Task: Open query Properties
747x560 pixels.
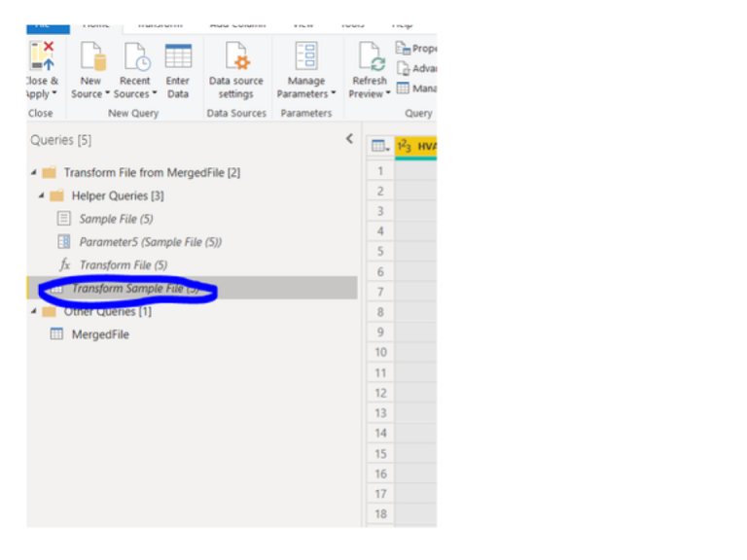Action: (x=416, y=48)
